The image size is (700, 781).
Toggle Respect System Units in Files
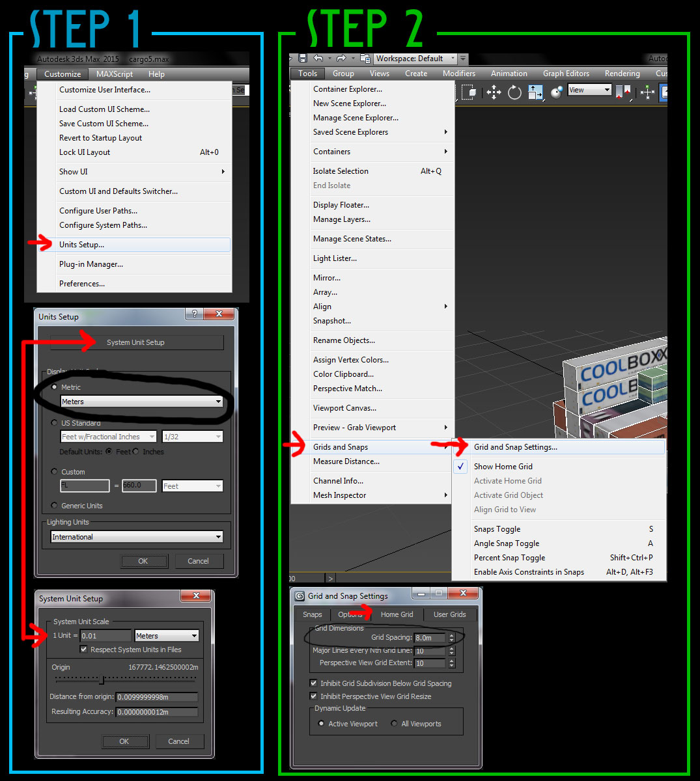84,650
